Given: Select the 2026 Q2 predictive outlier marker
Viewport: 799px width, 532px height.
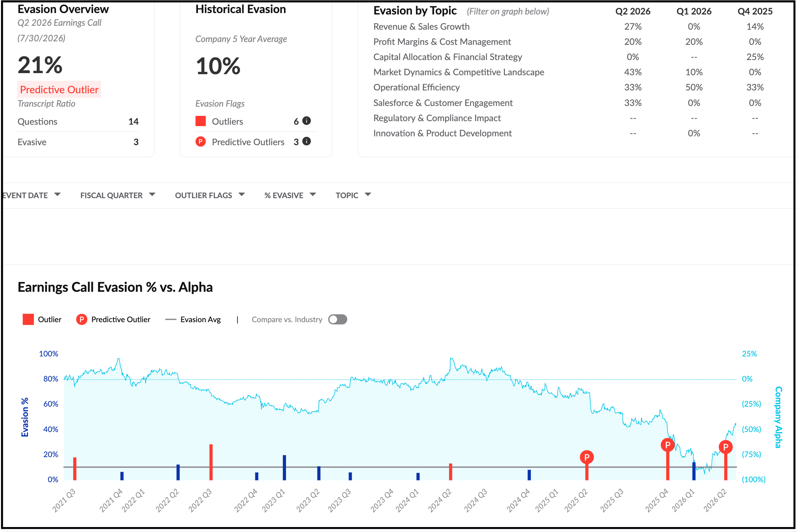Looking at the screenshot, I should coord(725,447).
